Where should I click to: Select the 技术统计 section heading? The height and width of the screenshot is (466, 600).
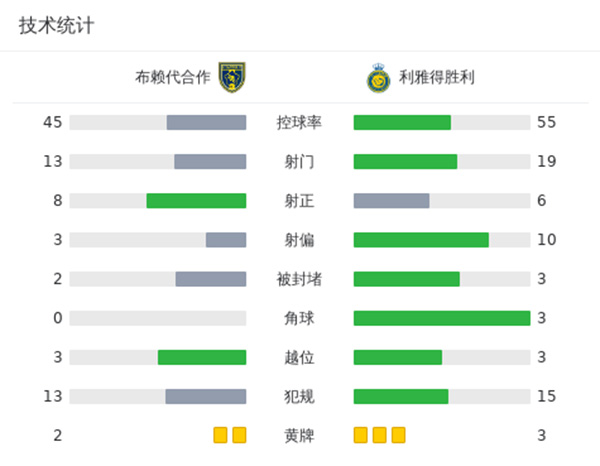(x=56, y=26)
